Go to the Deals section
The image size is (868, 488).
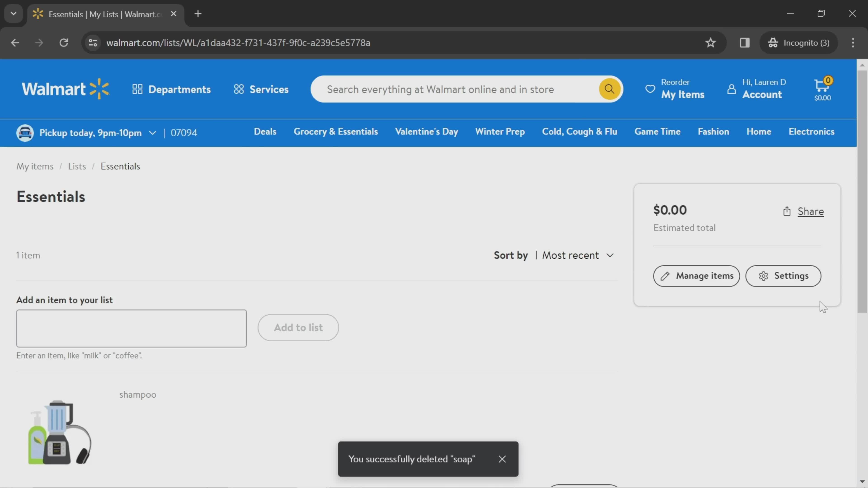pos(265,132)
